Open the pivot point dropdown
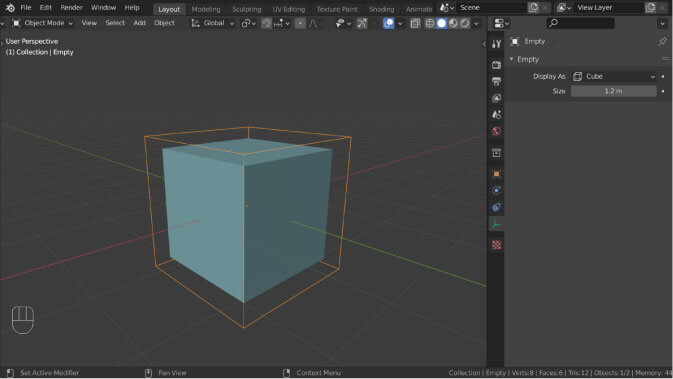 point(248,23)
